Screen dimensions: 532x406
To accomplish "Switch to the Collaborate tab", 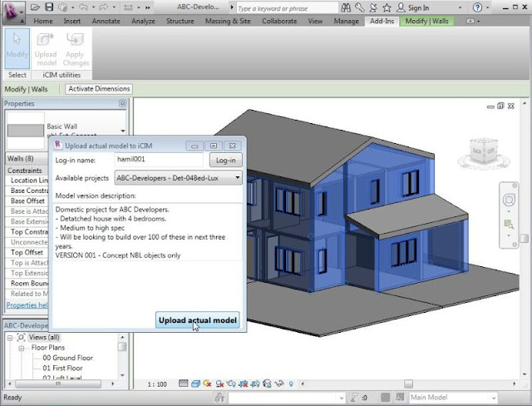I will pyautogui.click(x=279, y=21).
